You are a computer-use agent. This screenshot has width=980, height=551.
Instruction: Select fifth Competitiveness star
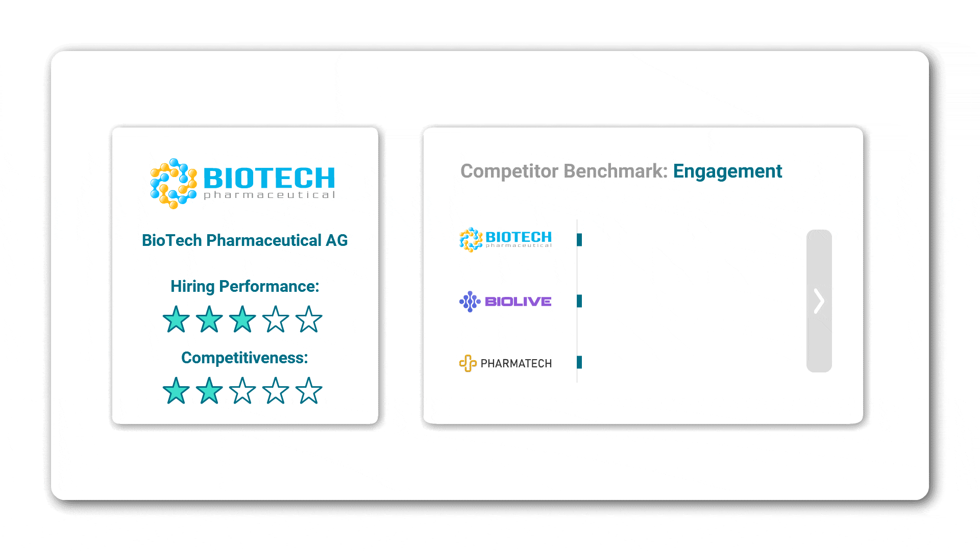click(x=309, y=391)
